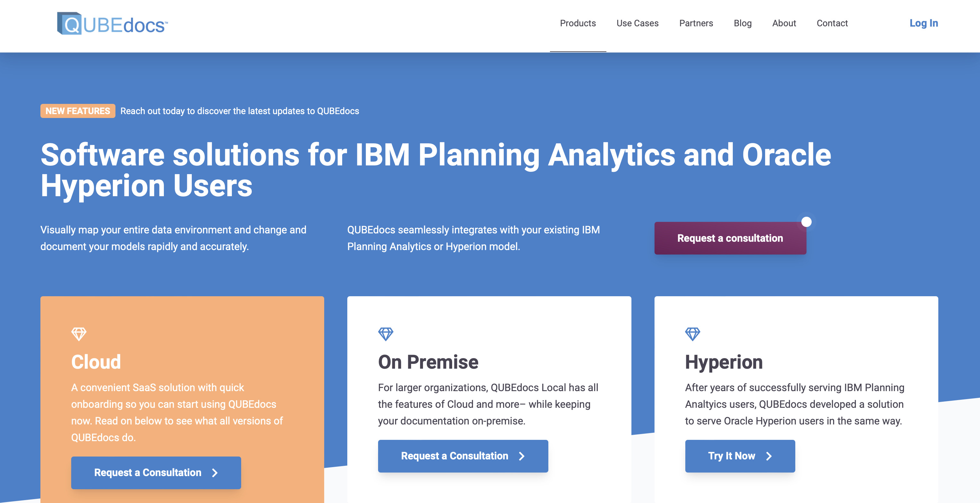The width and height of the screenshot is (980, 503).
Task: Click the Log In link
Action: (x=924, y=23)
